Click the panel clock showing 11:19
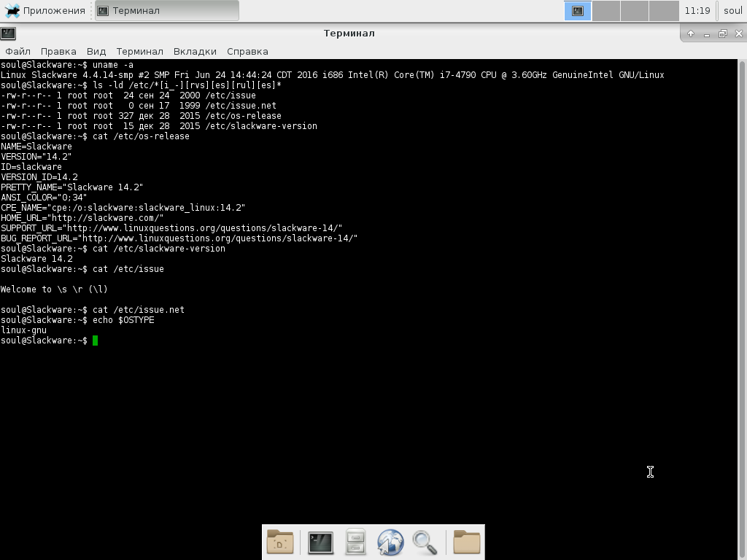 [x=697, y=11]
